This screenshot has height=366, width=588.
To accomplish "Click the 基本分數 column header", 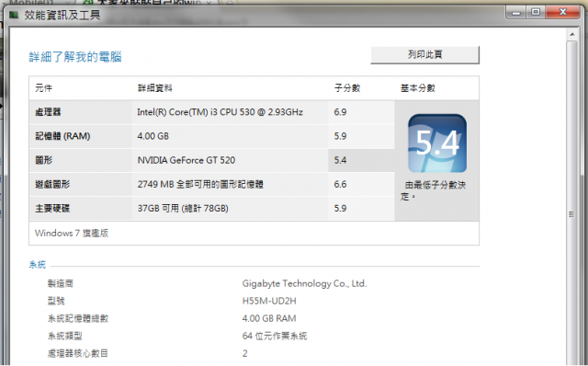I will click(417, 88).
